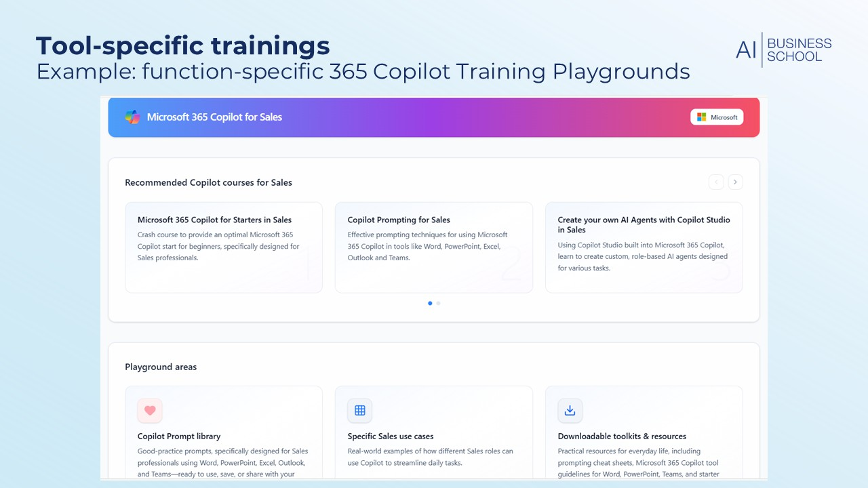Image resolution: width=868 pixels, height=488 pixels.
Task: Open the Copilot Prompt library card title
Action: [x=179, y=436]
